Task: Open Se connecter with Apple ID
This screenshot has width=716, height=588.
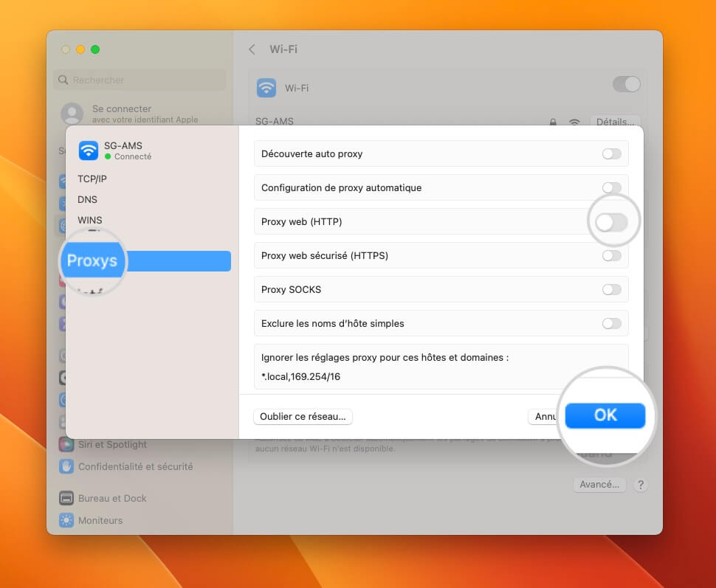Action: coord(145,114)
